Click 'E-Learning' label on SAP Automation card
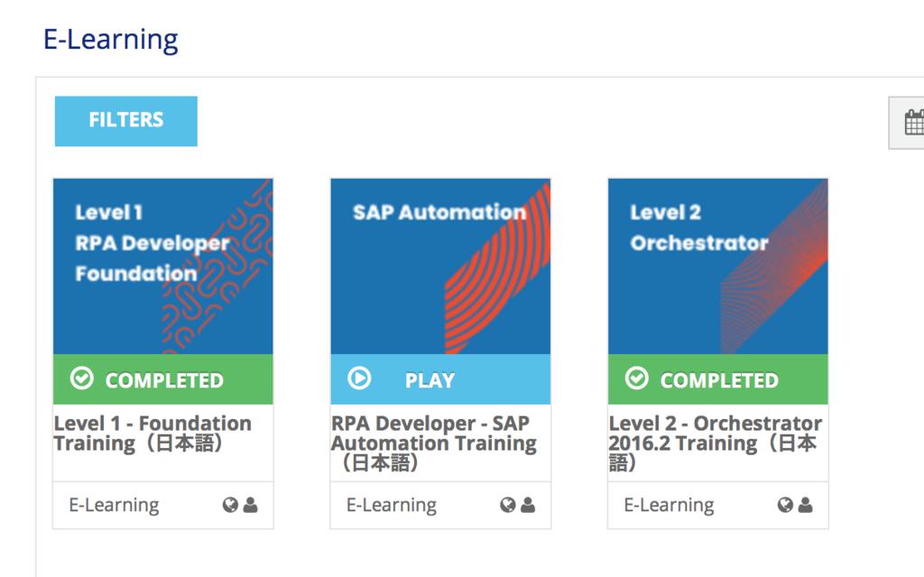Image resolution: width=924 pixels, height=577 pixels. point(392,506)
